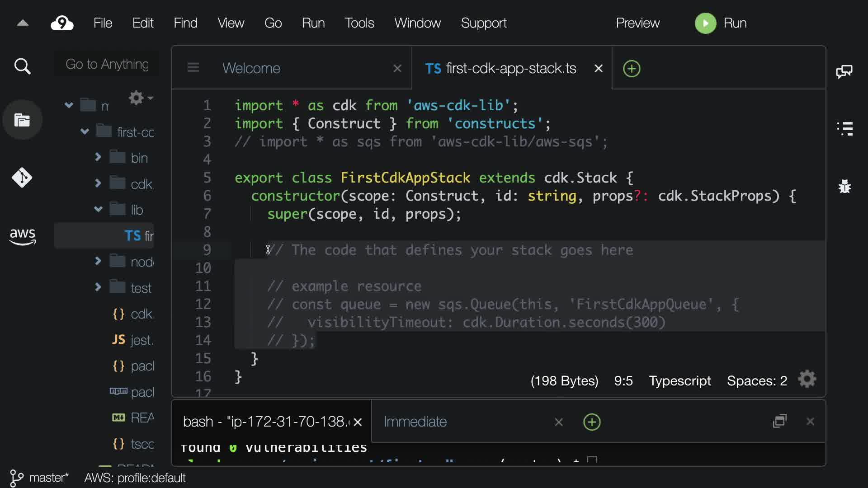Open the Debugger bug icon panel
Screen dimensions: 868x488
tap(844, 186)
